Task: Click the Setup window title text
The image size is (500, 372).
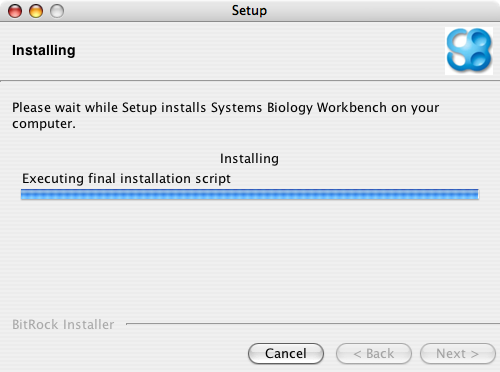Action: pos(249,11)
